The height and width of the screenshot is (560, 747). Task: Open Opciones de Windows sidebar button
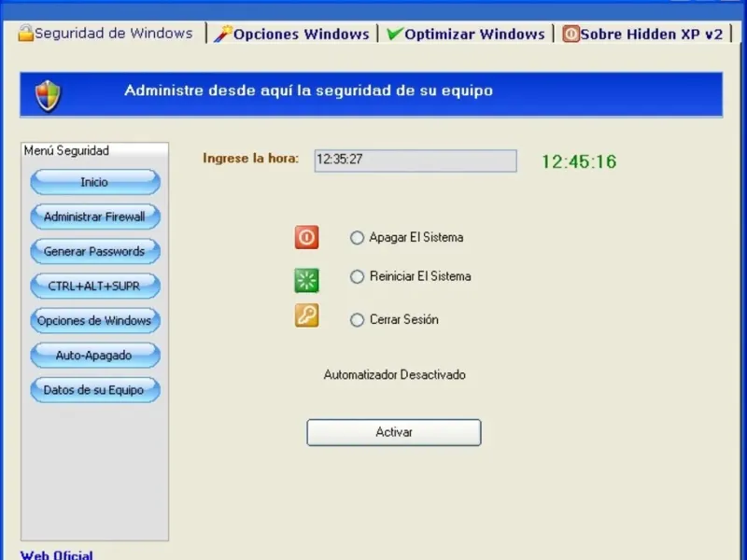[95, 320]
